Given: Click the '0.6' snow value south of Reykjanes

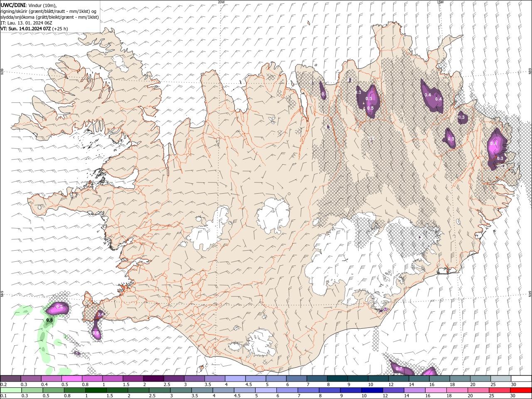Looking at the screenshot, I should (x=96, y=333).
